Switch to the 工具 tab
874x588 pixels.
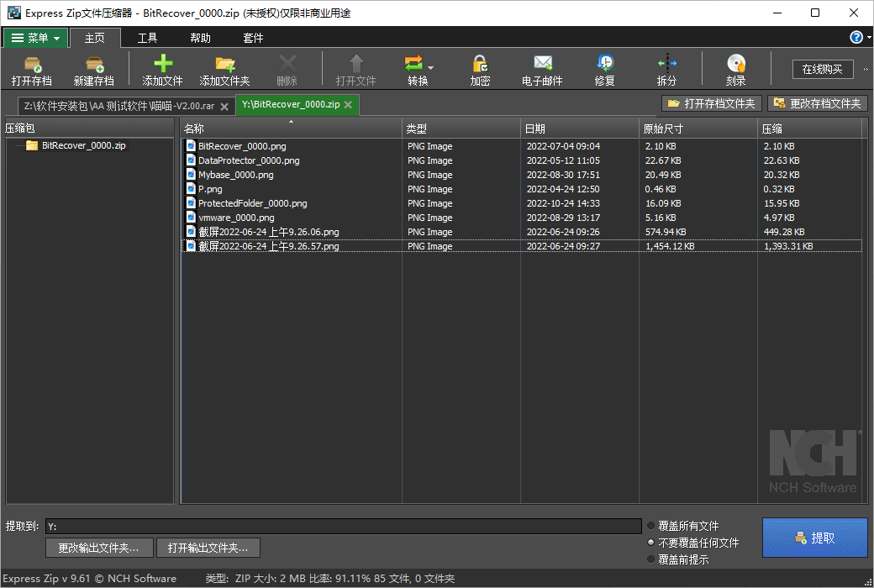coord(148,38)
